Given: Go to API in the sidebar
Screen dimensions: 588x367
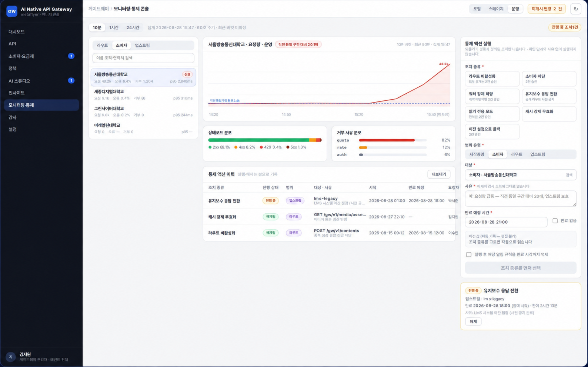Looking at the screenshot, I should pos(41,44).
